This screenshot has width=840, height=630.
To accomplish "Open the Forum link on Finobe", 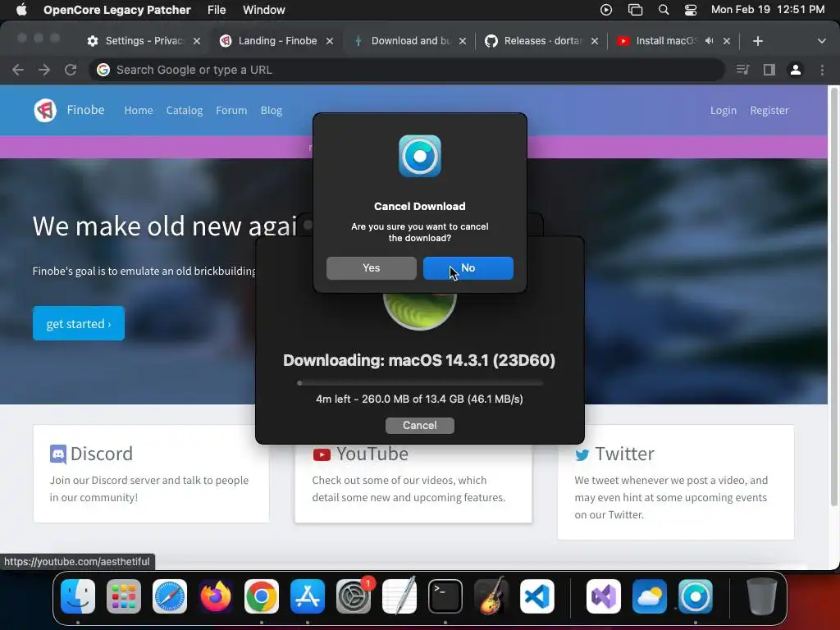I will point(231,111).
